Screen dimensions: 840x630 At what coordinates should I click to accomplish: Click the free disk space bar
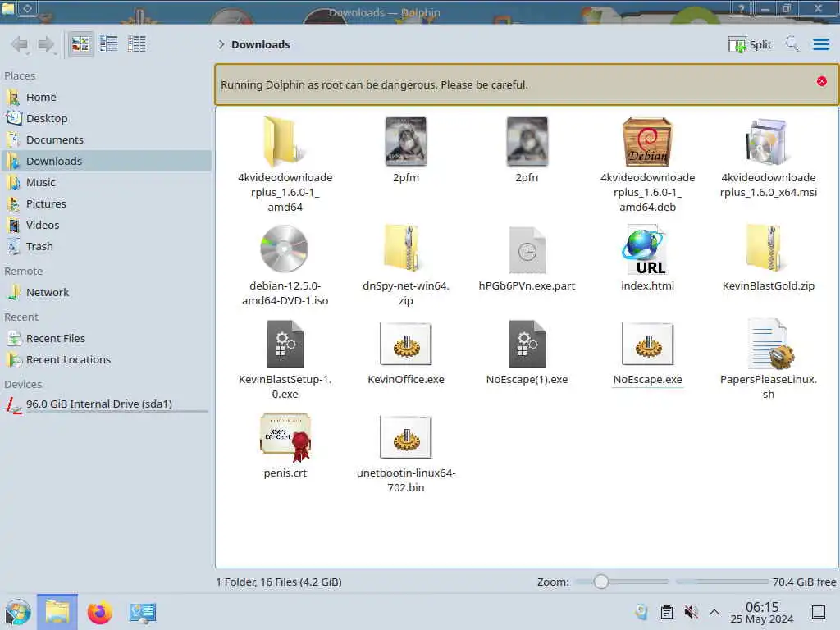[722, 582]
